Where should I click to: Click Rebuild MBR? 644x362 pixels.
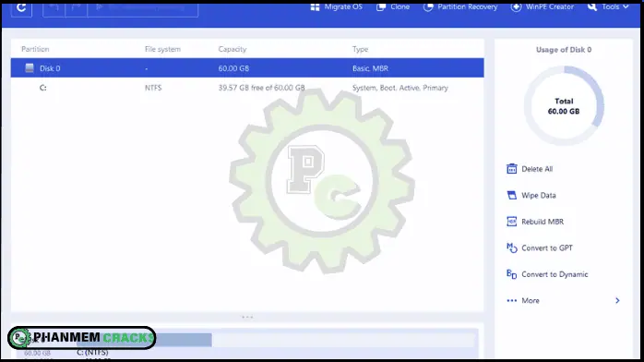tap(535, 222)
